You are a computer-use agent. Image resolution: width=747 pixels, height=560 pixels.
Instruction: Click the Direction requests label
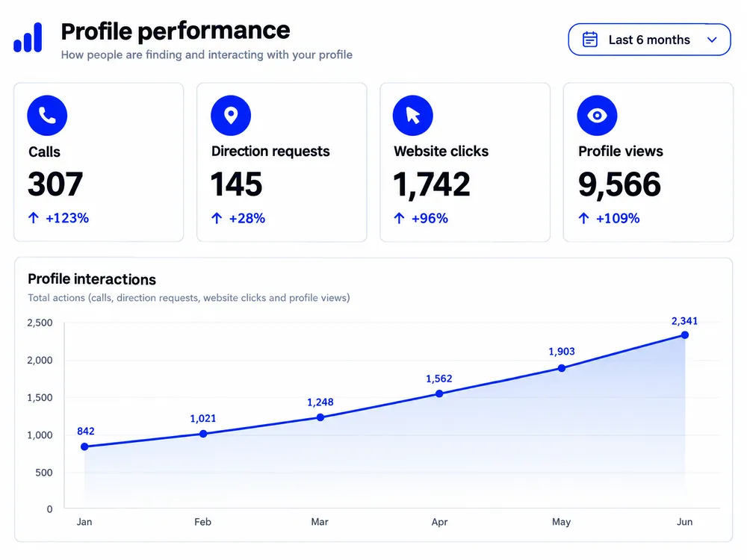pos(270,152)
